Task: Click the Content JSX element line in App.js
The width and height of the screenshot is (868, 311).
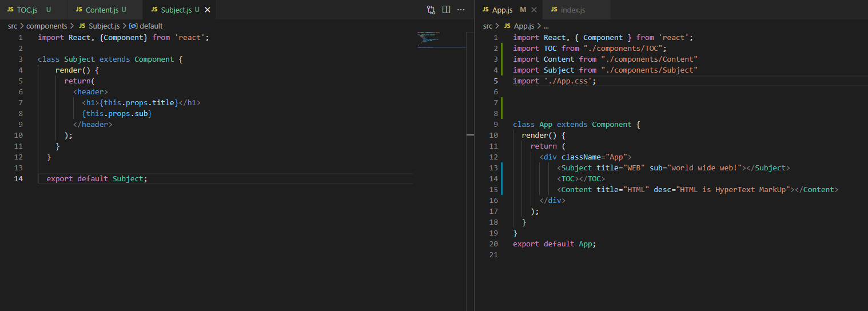Action: [x=698, y=189]
